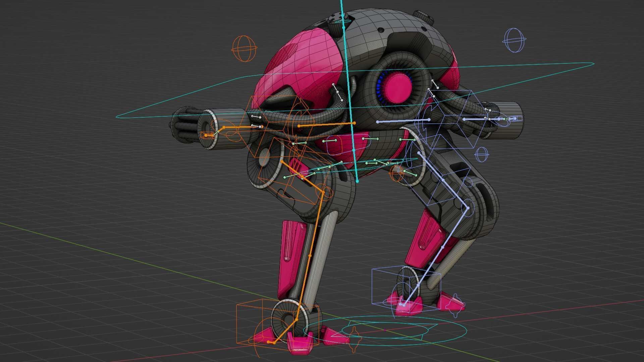644x362 pixels.
Task: Select the white-tipped hose bone near dome
Action: pos(337,92)
